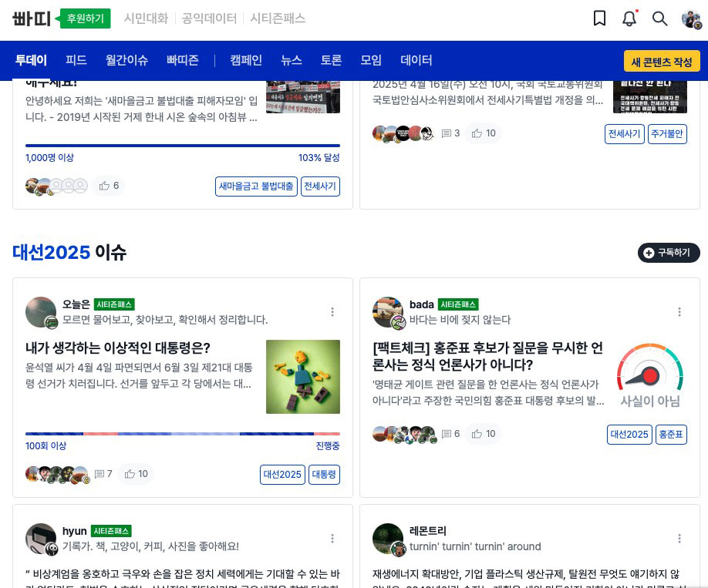Toggle a like on 오늘은's president post
The height and width of the screenshot is (588, 708).
pos(136,474)
